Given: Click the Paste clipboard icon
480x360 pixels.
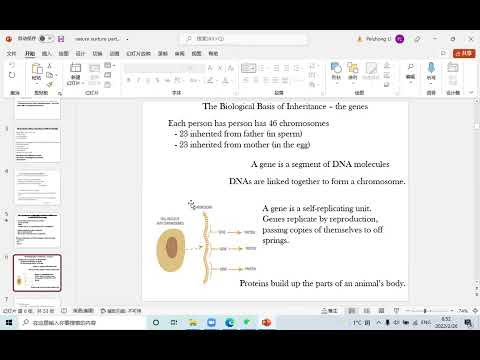Looking at the screenshot, I should 37,69.
